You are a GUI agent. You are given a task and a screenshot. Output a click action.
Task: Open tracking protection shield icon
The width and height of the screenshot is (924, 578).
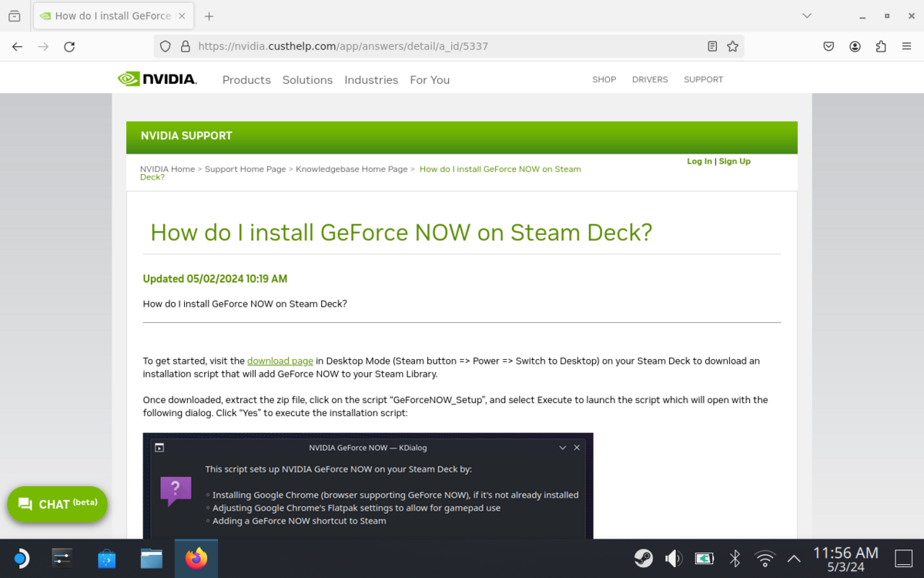coord(165,46)
